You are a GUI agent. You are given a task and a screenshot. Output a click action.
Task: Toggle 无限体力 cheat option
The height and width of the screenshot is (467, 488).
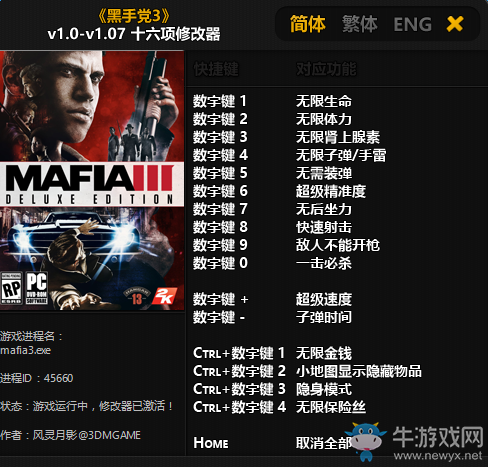324,119
